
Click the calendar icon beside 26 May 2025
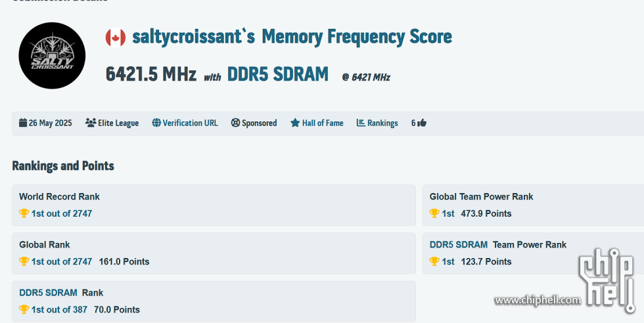(23, 123)
